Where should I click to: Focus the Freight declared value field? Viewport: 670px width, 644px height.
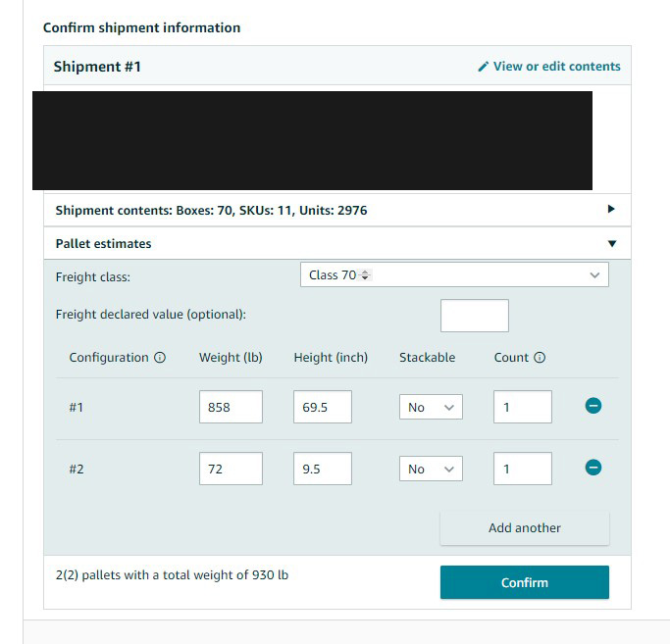475,316
